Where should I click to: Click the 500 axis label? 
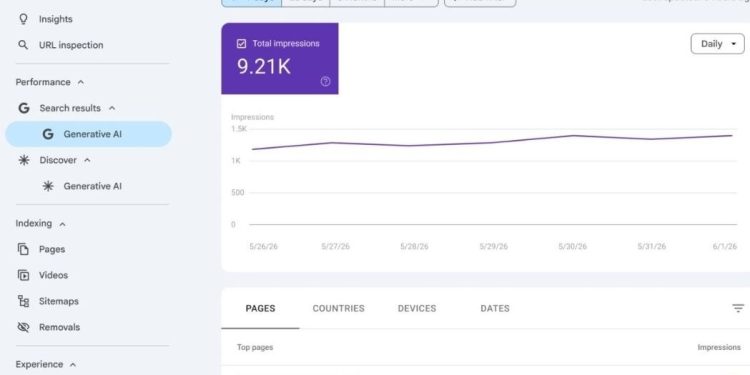click(x=237, y=192)
